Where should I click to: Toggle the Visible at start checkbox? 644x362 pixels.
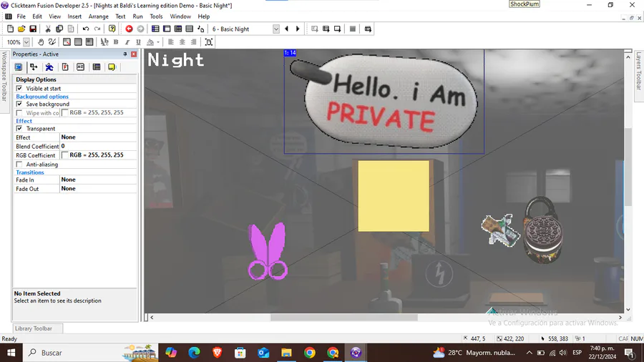coord(19,88)
